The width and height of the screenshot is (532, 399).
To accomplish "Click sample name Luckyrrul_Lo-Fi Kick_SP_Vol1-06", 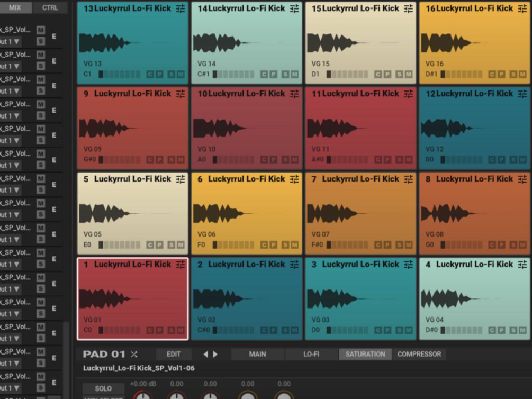I will [x=139, y=368].
